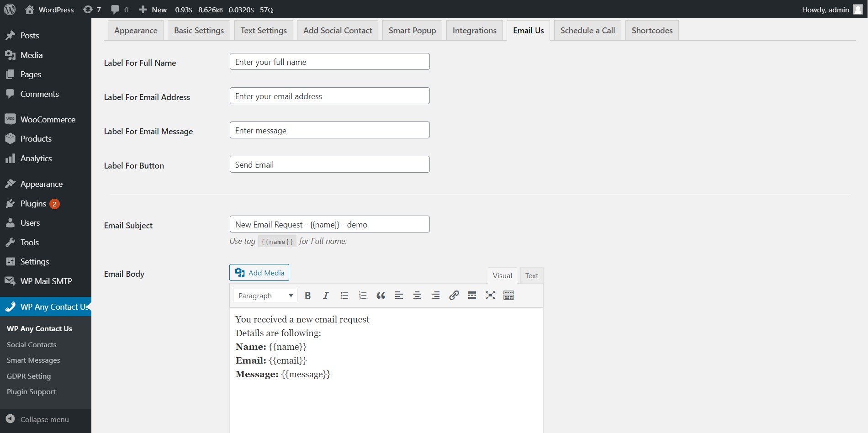Apply blockquote formatting
Screen dimensions: 868x433
[x=381, y=296]
